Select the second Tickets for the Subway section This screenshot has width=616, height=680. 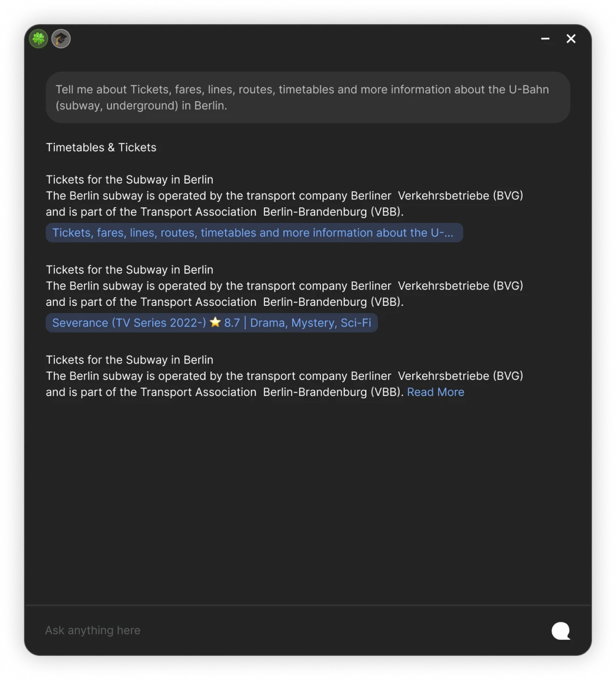(129, 269)
